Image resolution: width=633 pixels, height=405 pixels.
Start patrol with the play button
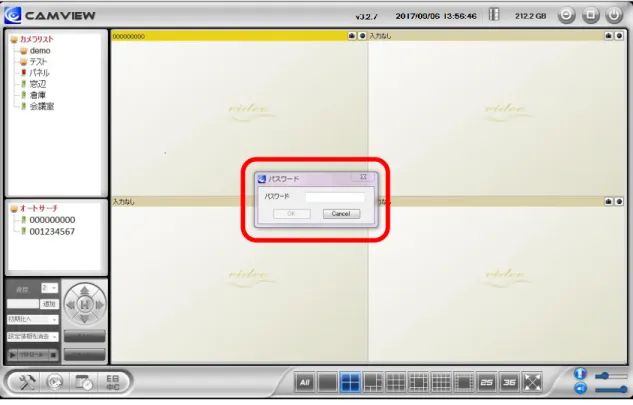coord(13,355)
